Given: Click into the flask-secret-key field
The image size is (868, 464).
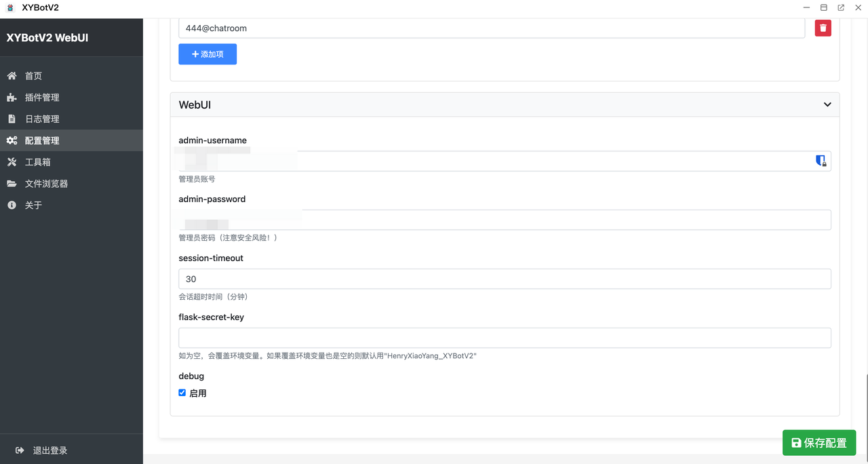Looking at the screenshot, I should point(504,338).
